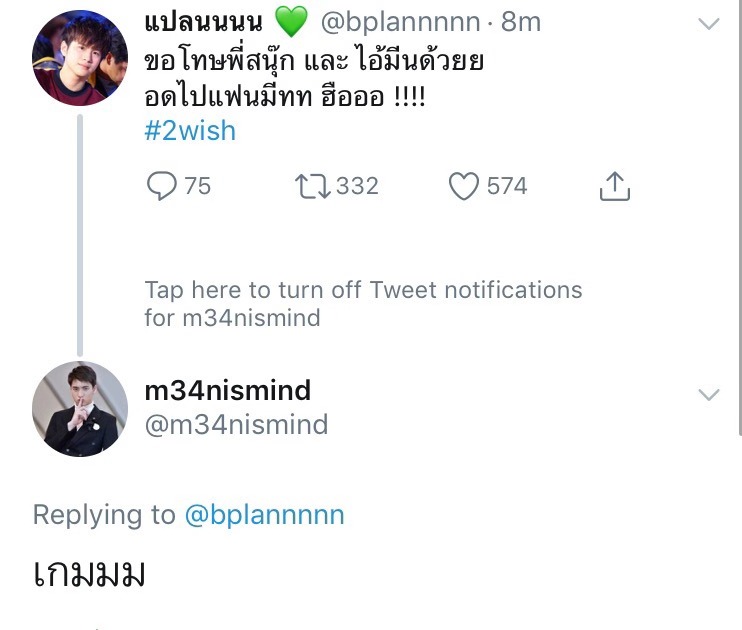Open the chevron menu beside m34nismind
This screenshot has height=630, width=742.
708,395
